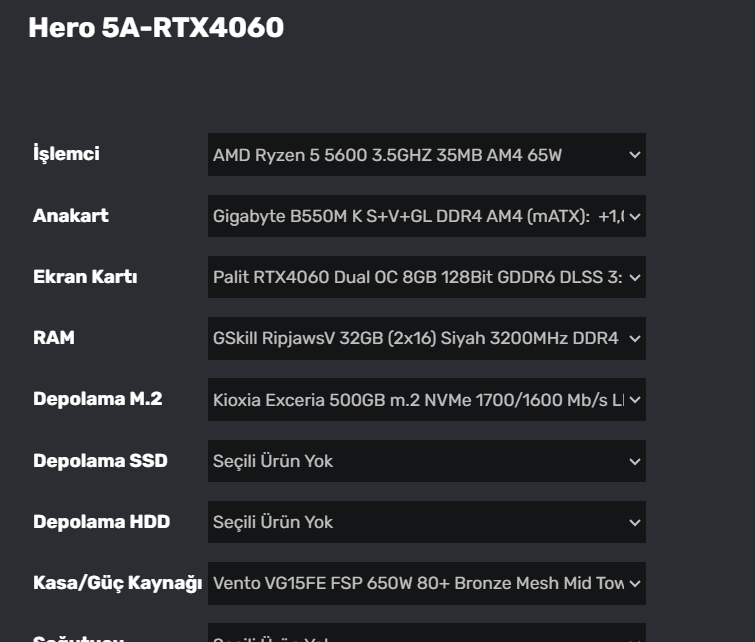
Task: Click the Hero 5A-RTX4060 product title
Action: 156,27
